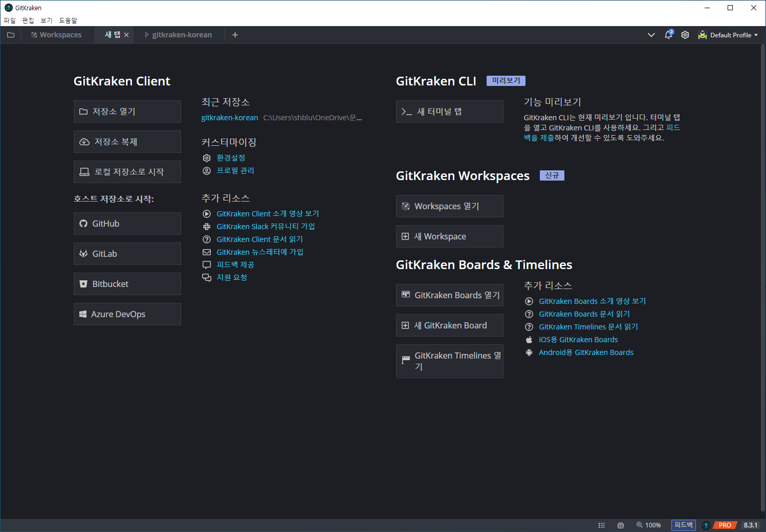
Task: Start from a GitLab hosted repository
Action: 127,254
